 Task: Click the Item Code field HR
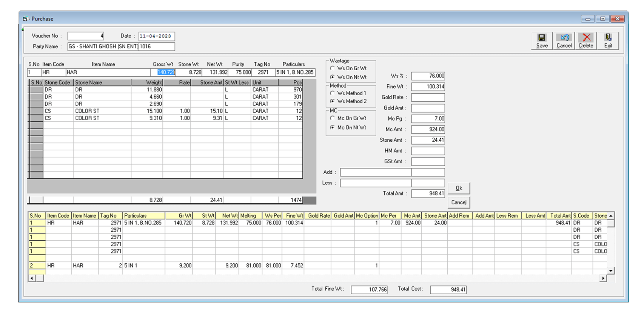[54, 72]
